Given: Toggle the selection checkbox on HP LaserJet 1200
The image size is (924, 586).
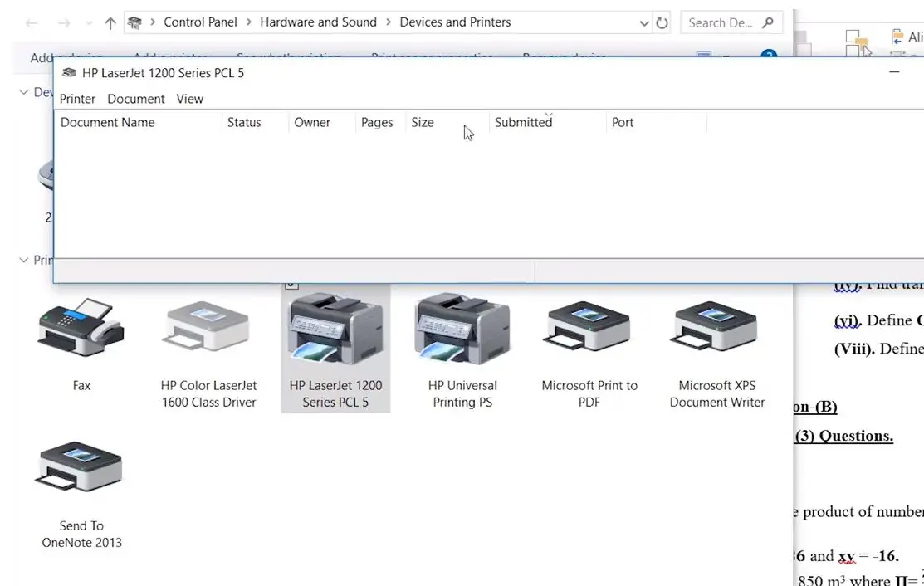Looking at the screenshot, I should 291,286.
